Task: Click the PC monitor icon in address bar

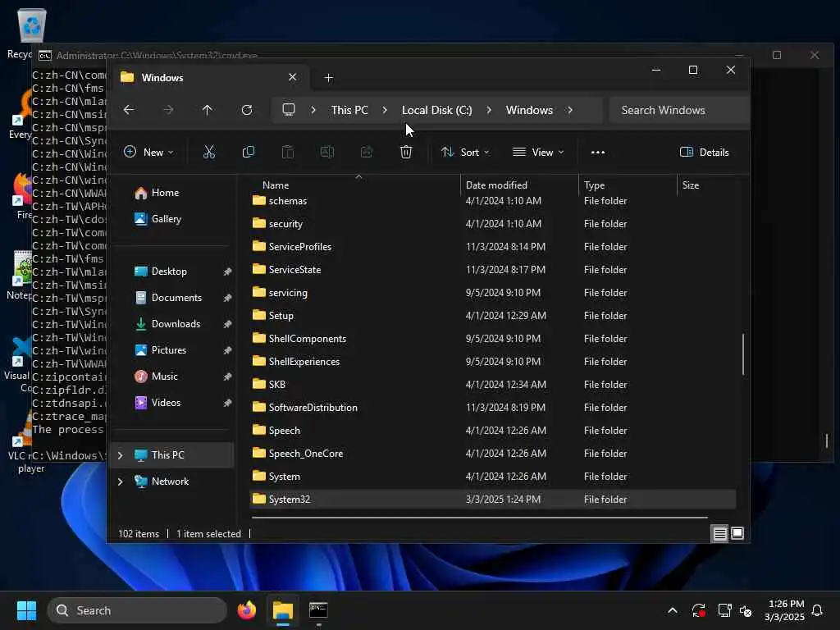Action: tap(289, 110)
